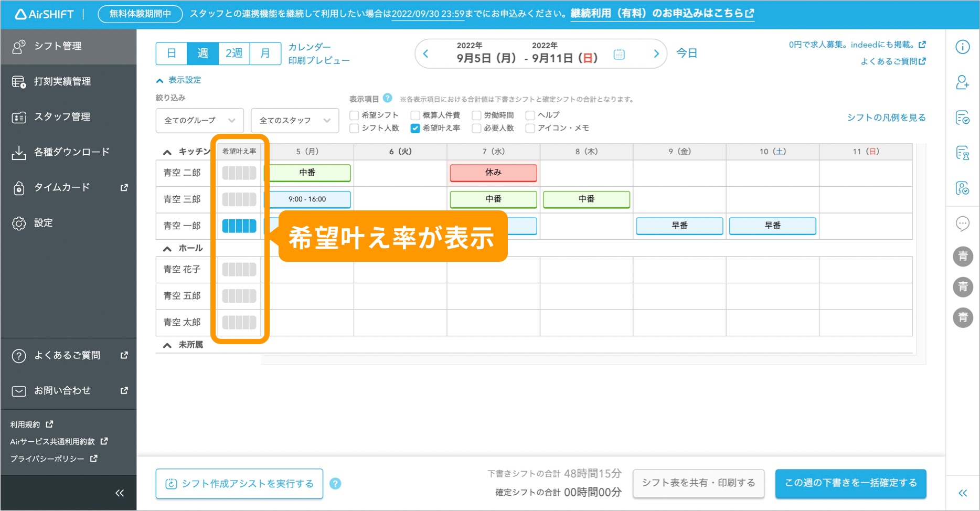Image resolution: width=980 pixels, height=511 pixels.
Task: Enable the 労働時間 checkbox
Action: pos(476,115)
